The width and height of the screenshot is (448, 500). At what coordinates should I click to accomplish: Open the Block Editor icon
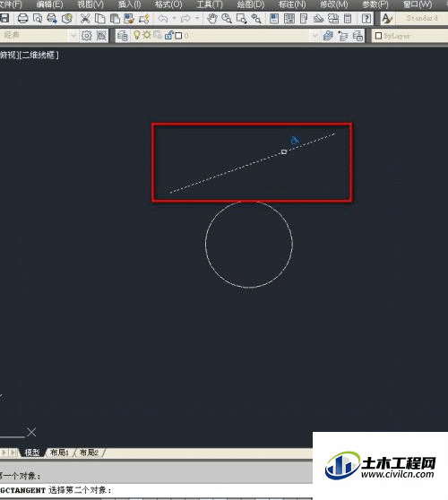coord(143,18)
